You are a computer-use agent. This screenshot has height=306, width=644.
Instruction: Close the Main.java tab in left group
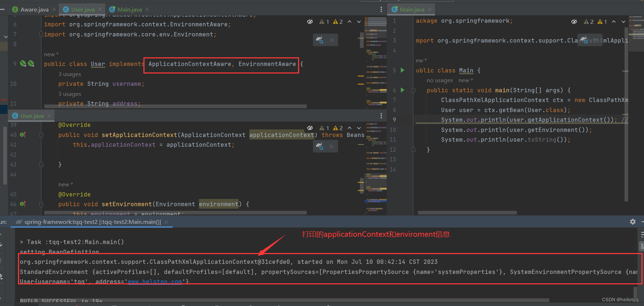click(147, 9)
